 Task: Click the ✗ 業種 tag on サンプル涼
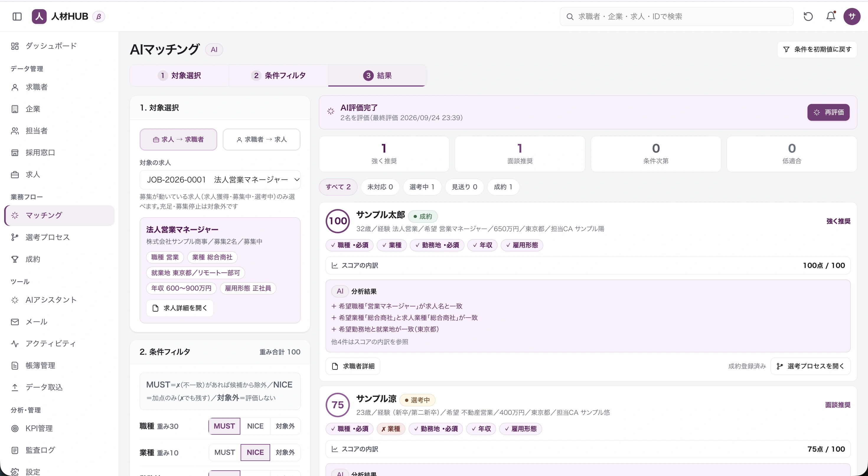[x=391, y=429]
